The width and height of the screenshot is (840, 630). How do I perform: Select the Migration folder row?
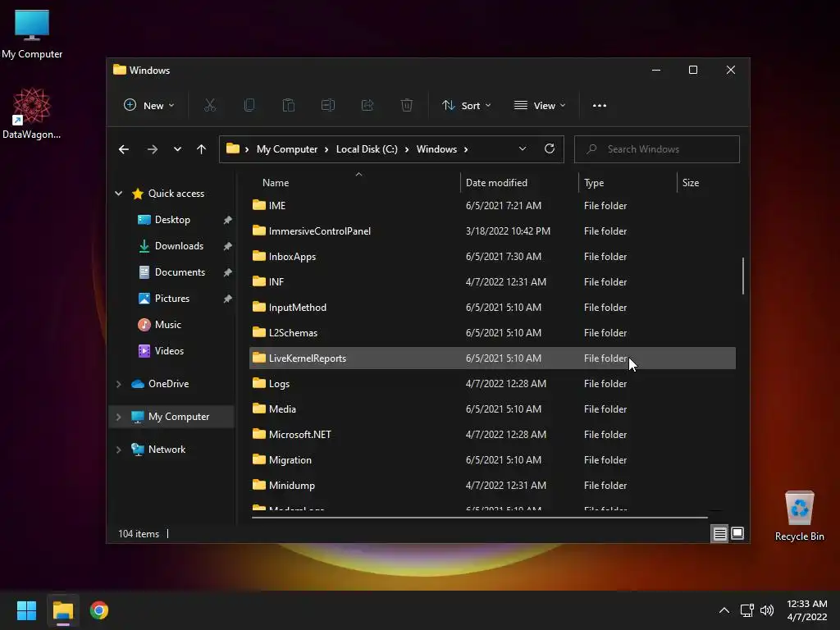tap(492, 459)
